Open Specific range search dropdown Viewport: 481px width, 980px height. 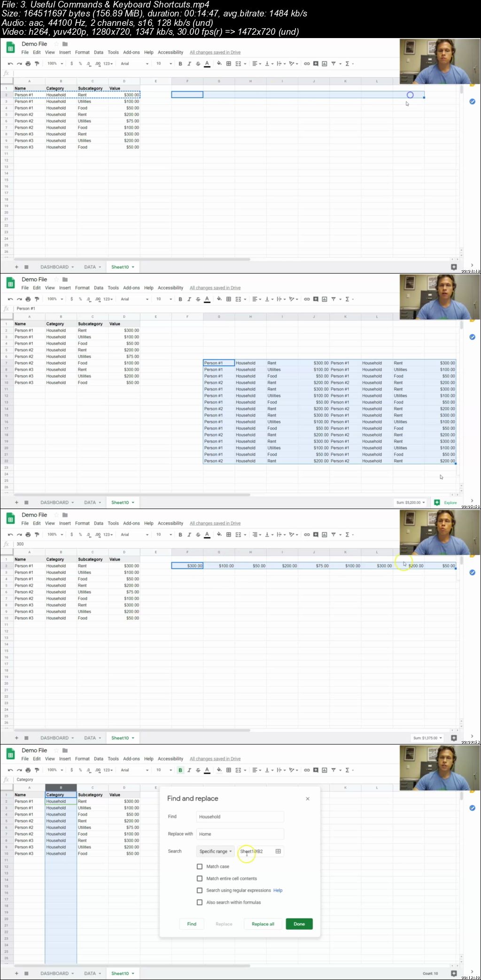(216, 852)
